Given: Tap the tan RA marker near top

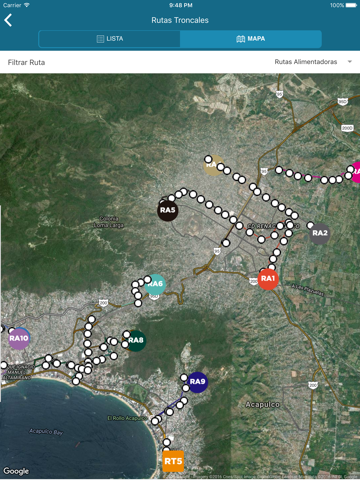Looking at the screenshot, I should 213,165.
